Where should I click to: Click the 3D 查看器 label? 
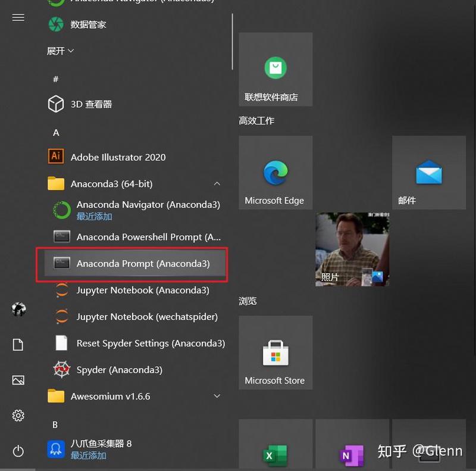pos(92,104)
